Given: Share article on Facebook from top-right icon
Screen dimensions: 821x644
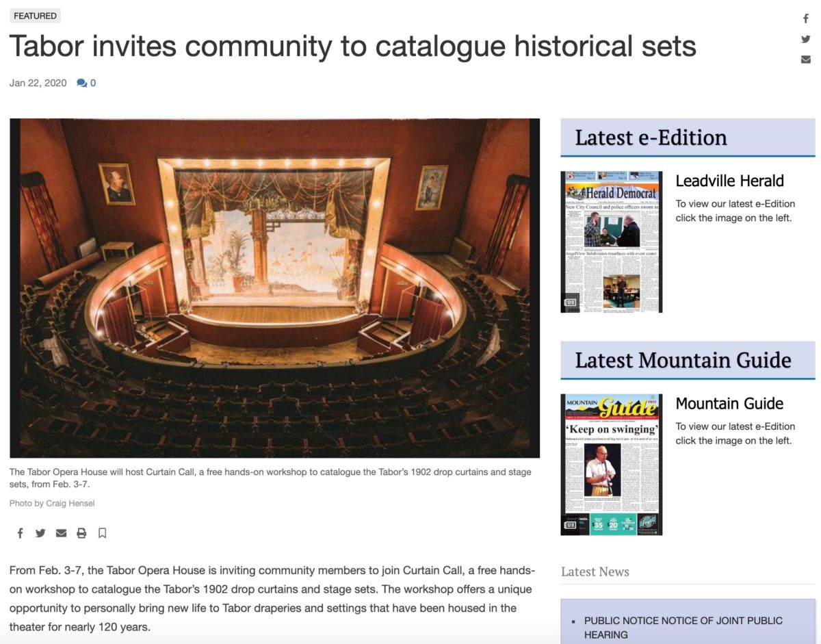Looking at the screenshot, I should [x=806, y=18].
